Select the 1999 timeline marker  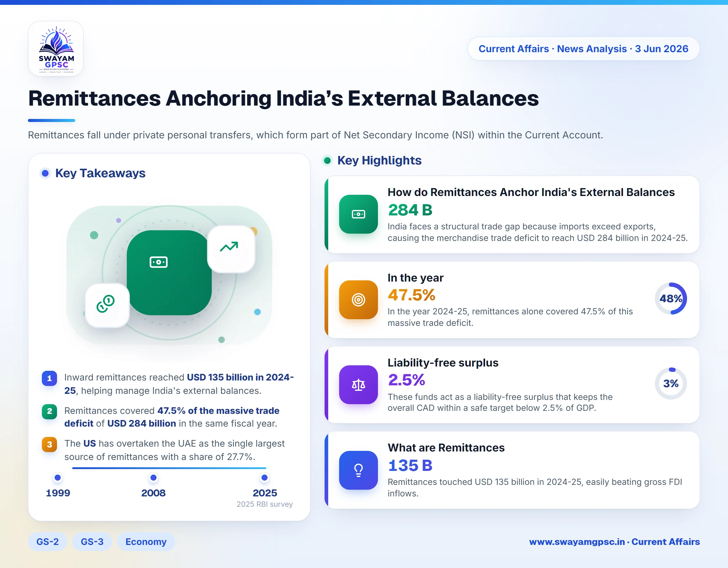click(x=58, y=478)
